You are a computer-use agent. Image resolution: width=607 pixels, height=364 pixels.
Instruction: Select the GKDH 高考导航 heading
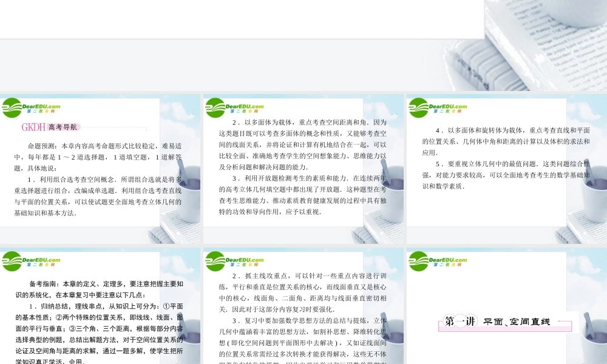pyautogui.click(x=50, y=127)
